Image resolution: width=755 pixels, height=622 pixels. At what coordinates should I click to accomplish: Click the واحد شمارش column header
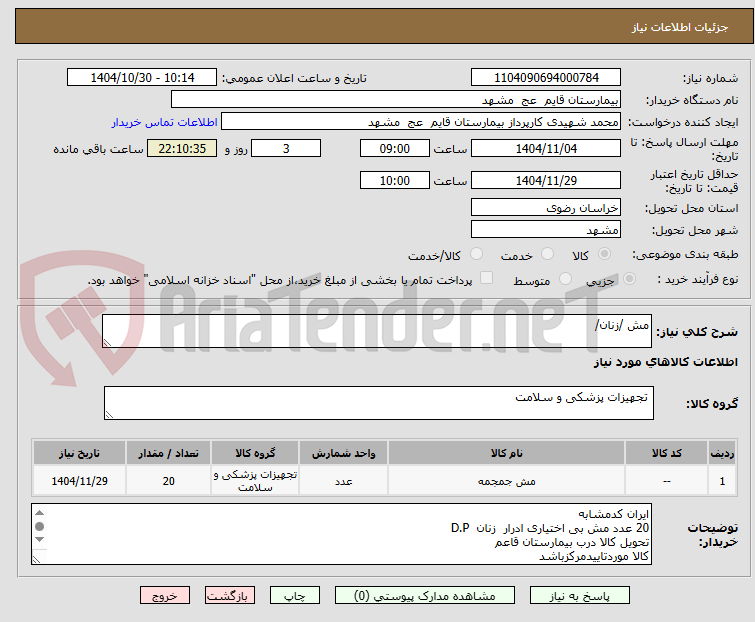coord(343,453)
